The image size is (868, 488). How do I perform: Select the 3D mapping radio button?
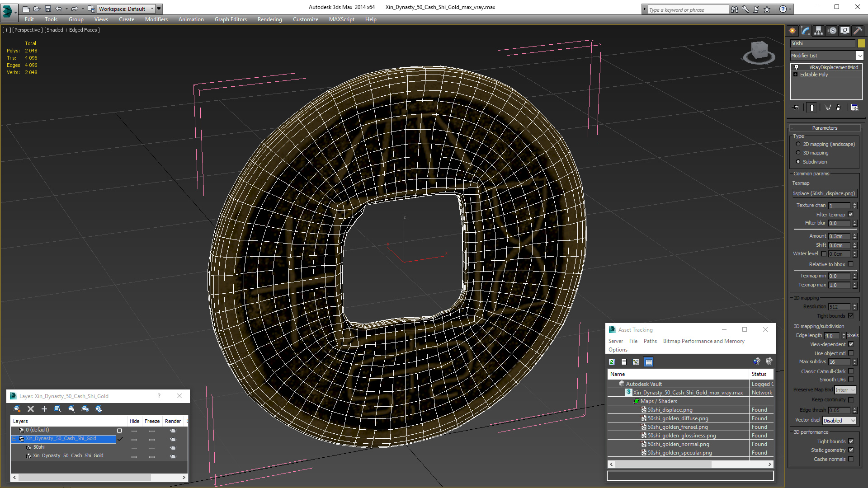798,153
